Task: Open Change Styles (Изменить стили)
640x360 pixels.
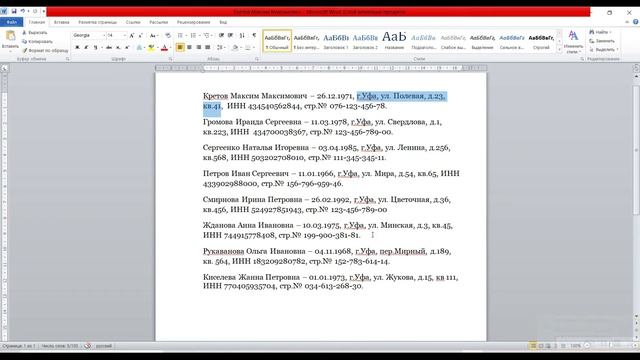Action: click(573, 42)
